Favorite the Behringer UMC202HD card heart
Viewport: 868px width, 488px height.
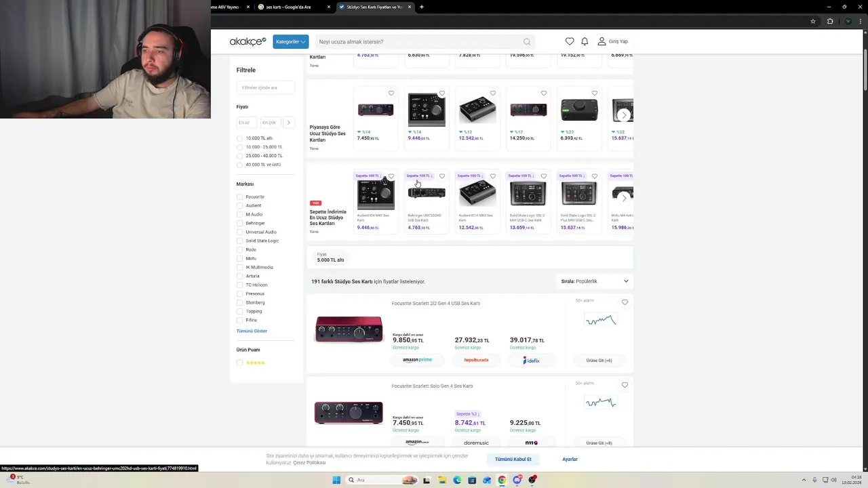(x=442, y=176)
